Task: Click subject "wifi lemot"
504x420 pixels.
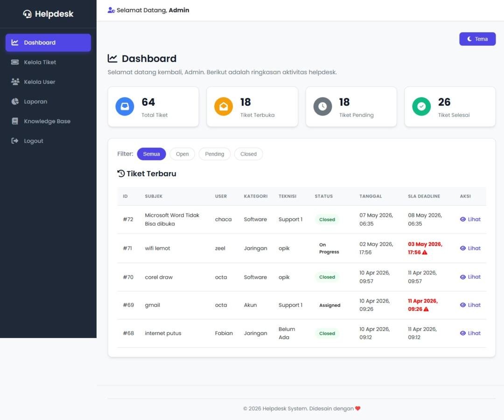Action: (x=158, y=248)
